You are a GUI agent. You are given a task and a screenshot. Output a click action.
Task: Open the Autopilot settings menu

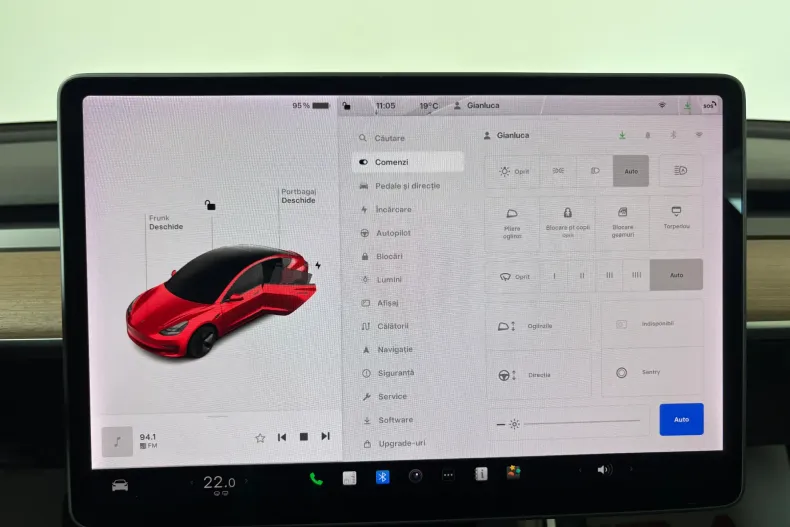click(x=386, y=233)
